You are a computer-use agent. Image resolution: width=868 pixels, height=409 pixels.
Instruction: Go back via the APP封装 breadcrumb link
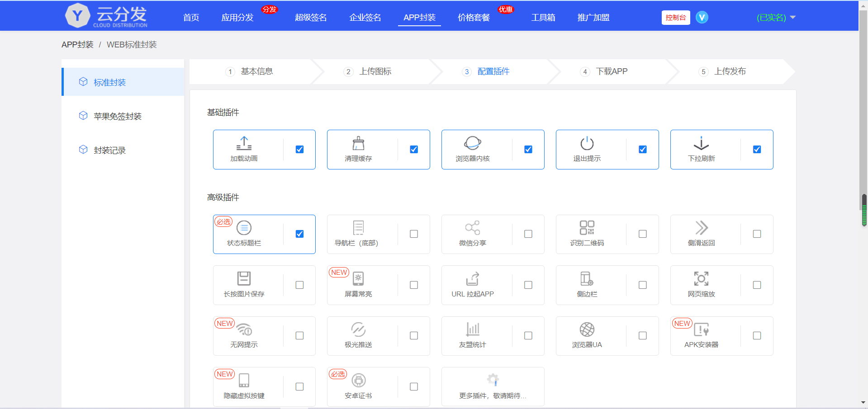click(x=77, y=44)
